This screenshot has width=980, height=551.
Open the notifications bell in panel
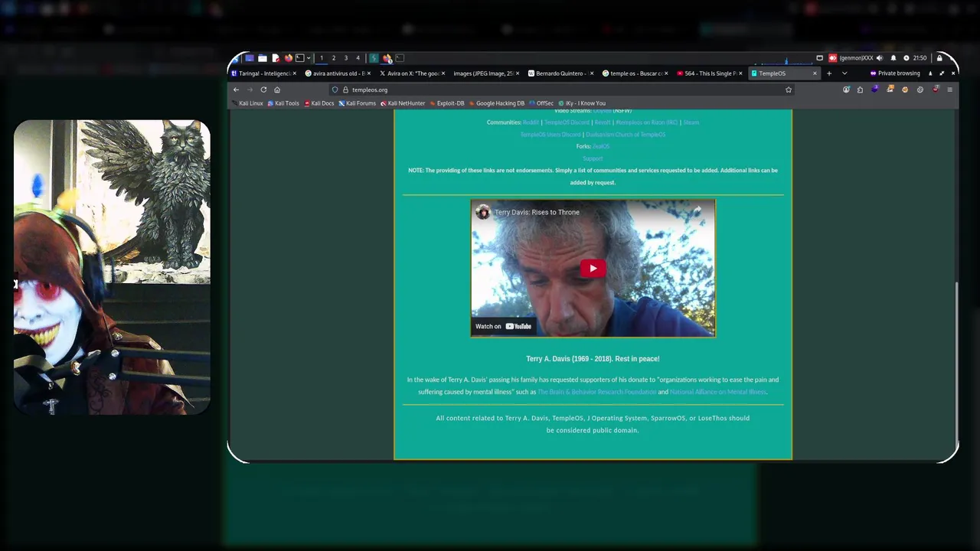click(x=893, y=58)
